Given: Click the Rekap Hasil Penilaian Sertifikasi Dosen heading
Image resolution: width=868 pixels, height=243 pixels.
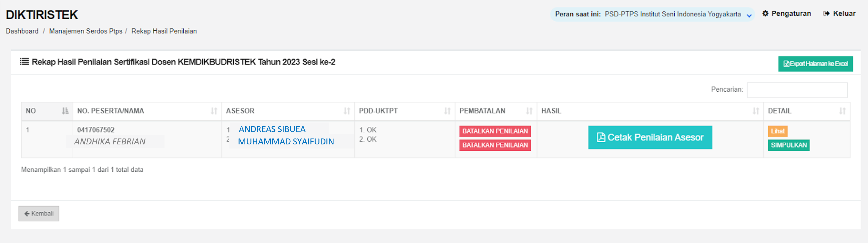Looking at the screenshot, I should tap(183, 62).
